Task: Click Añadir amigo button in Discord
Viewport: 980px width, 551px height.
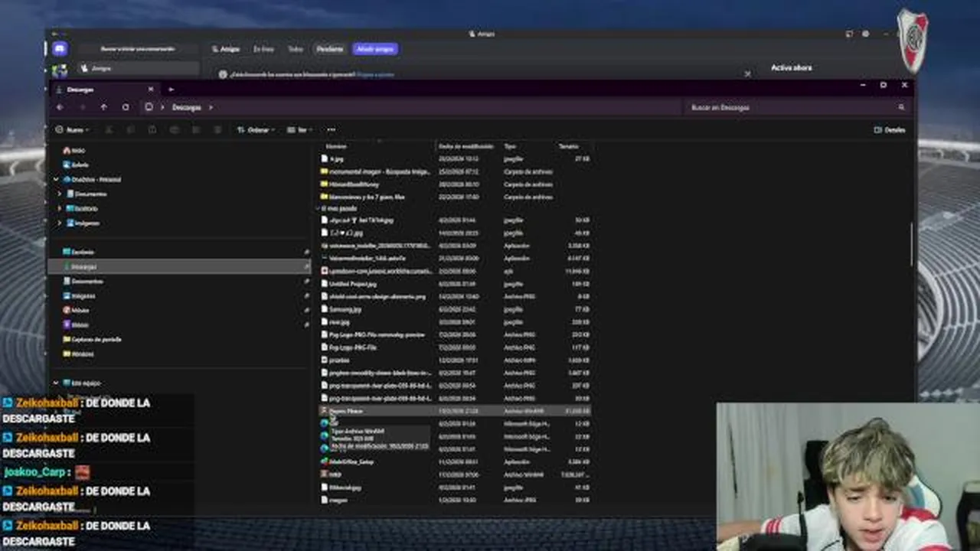Action: [x=375, y=49]
